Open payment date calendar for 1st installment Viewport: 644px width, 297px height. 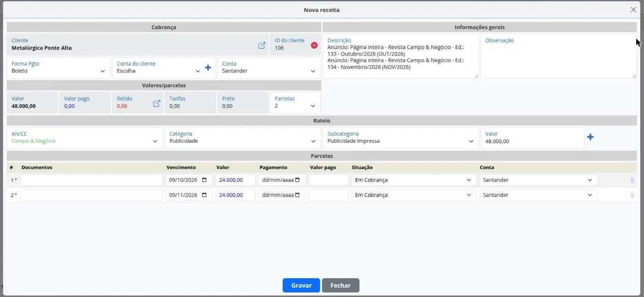click(x=297, y=180)
